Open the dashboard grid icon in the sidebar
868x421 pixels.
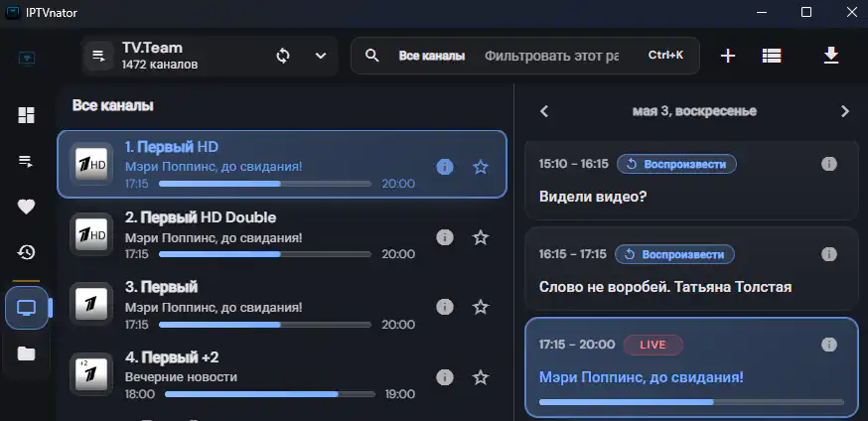(26, 115)
